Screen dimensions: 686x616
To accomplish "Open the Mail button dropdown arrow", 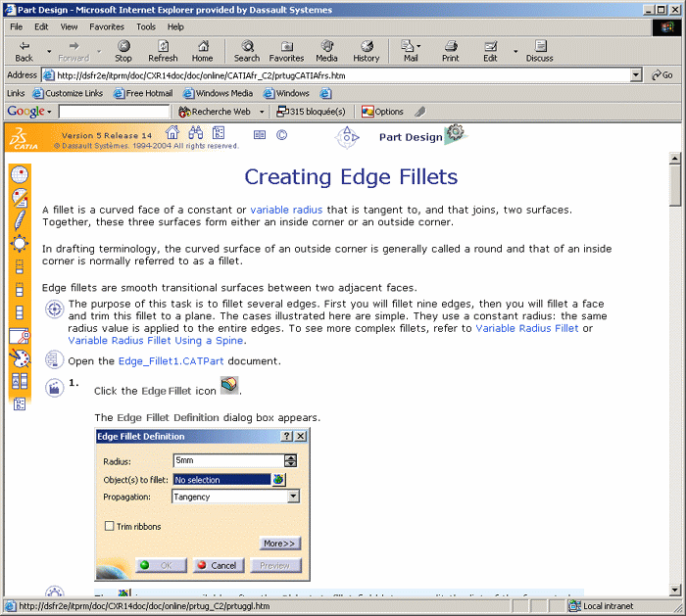I will [x=418, y=46].
